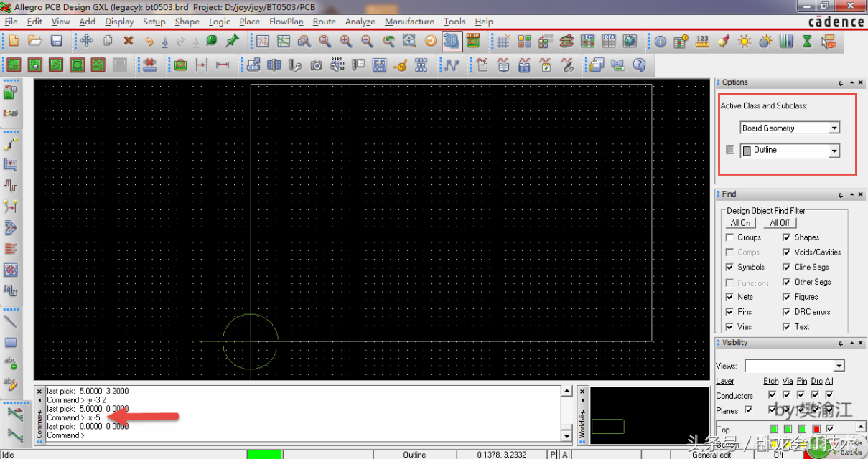The width and height of the screenshot is (868, 459).
Task: Click the Zoom Out magnifier icon
Action: tap(367, 41)
